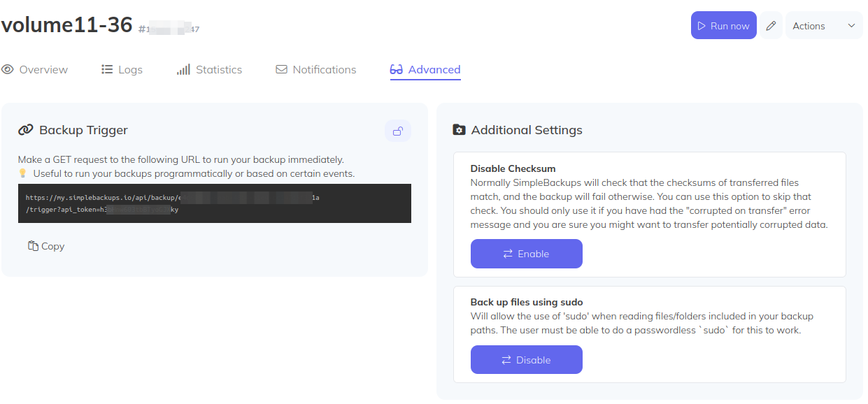Click the Backup Trigger heading text
Screen dimensions: 868x404
[x=83, y=130]
